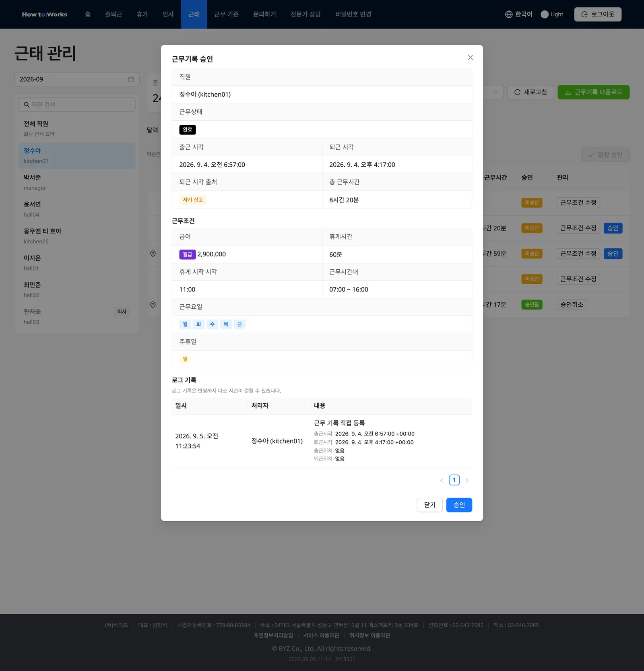The width and height of the screenshot is (644, 671).
Task: Open the 문의하기 navigation item
Action: (264, 14)
